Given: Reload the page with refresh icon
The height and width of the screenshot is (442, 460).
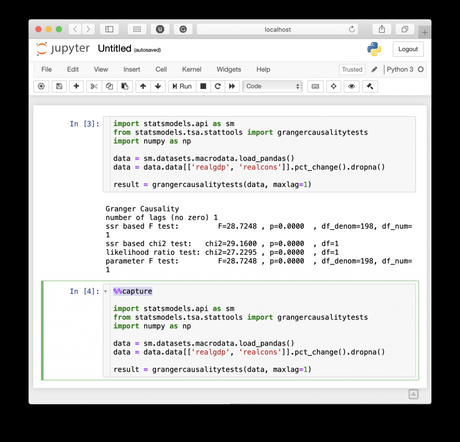Looking at the screenshot, I should 352,29.
